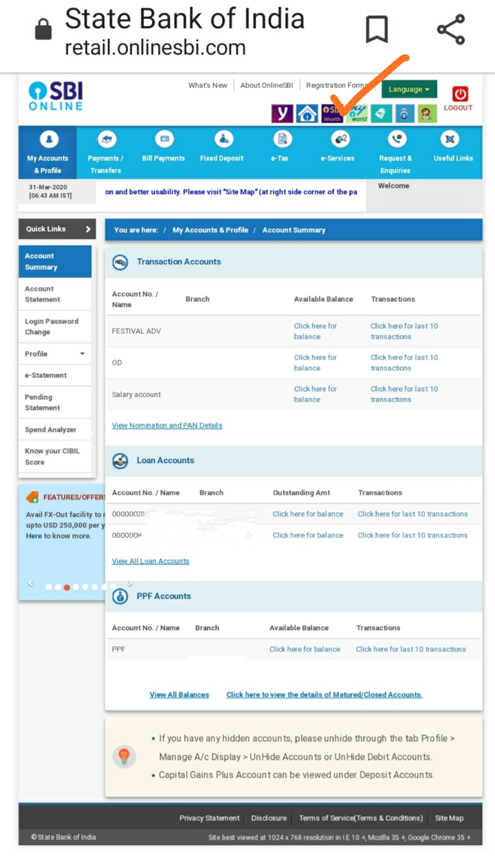Open Request & Enquiries menu
Screen dimensions: 495x868
(x=395, y=153)
